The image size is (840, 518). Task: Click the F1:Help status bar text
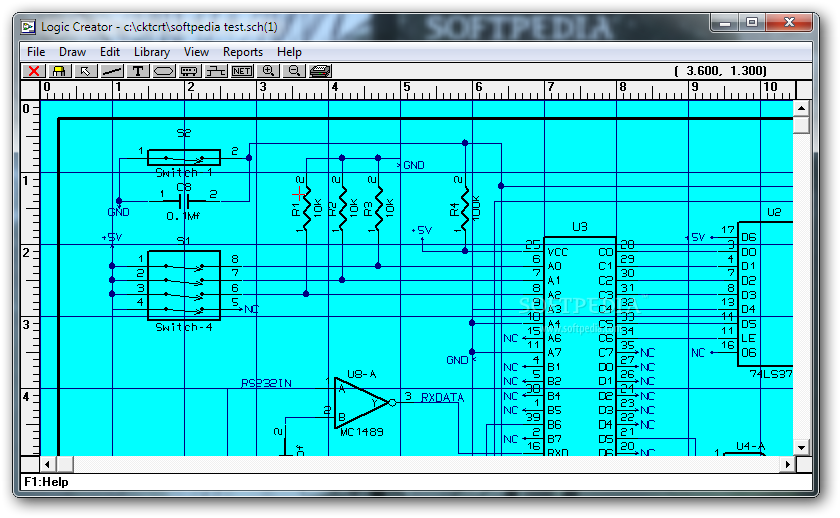click(47, 482)
